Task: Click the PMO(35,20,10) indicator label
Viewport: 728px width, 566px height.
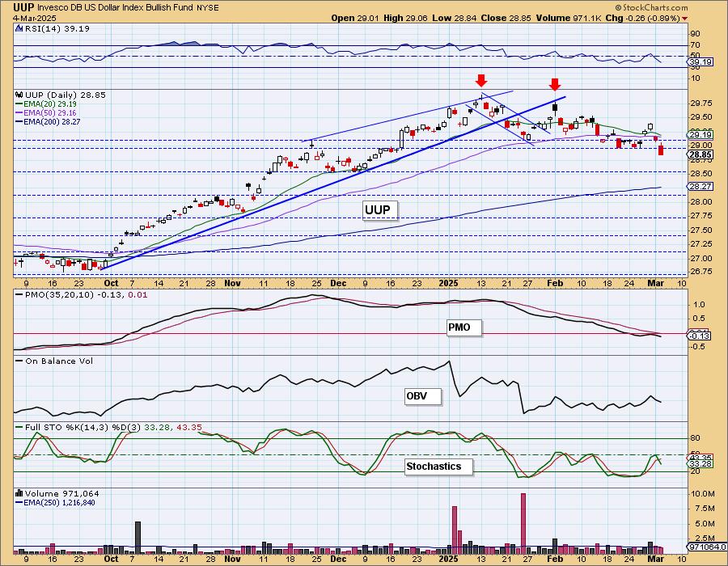Action: (81, 294)
